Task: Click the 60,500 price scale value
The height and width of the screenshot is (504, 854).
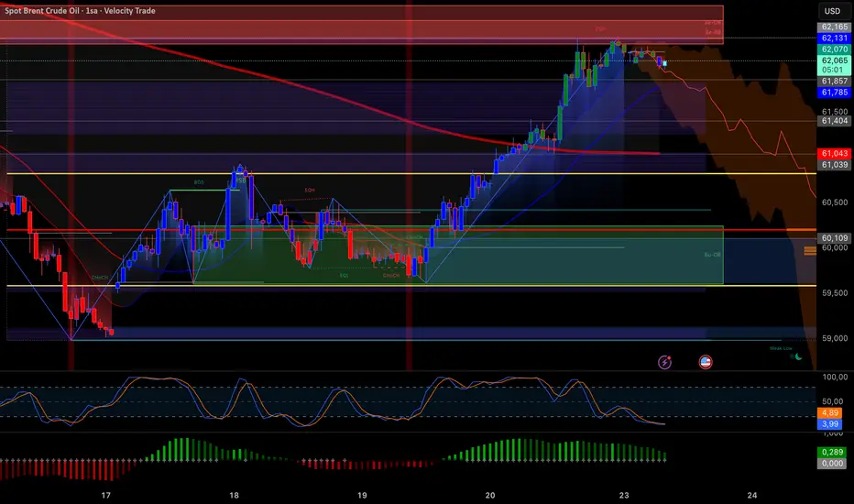Action: tap(835, 203)
